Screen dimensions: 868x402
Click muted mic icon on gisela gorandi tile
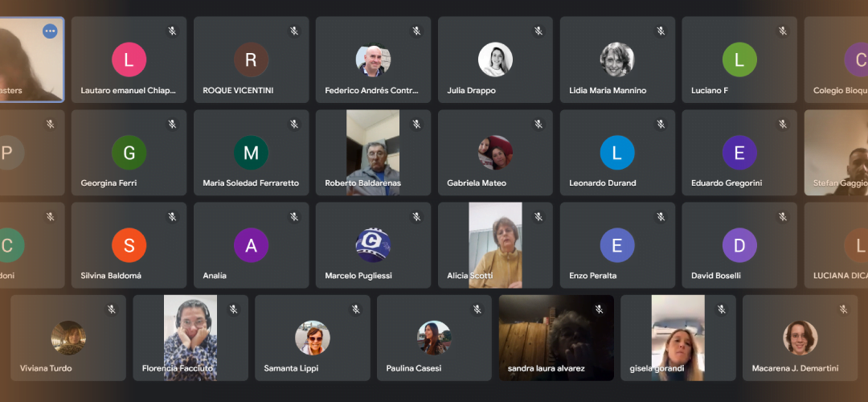pyautogui.click(x=721, y=310)
